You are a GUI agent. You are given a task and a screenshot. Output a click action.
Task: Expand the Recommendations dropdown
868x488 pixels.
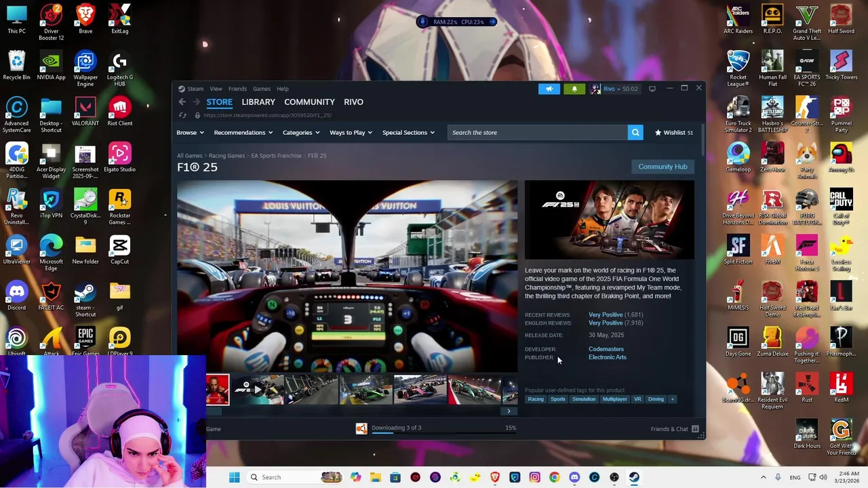click(243, 132)
